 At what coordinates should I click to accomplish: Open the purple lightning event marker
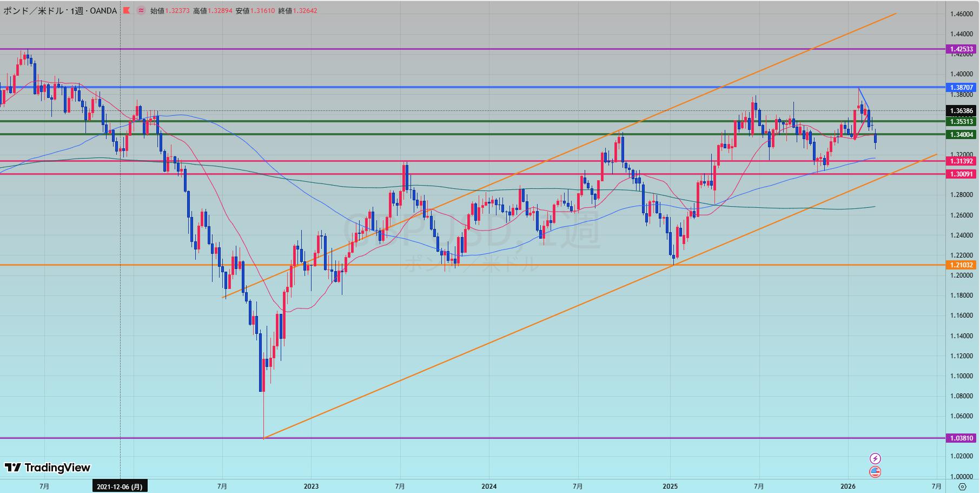tap(875, 459)
